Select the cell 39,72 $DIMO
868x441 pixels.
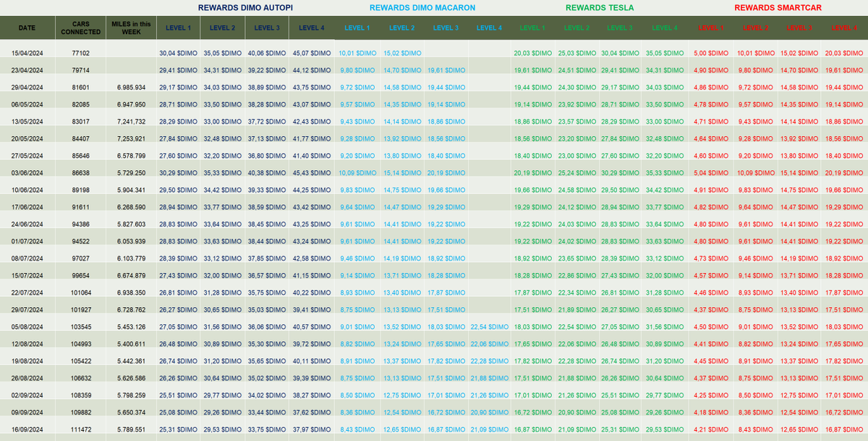[x=311, y=344]
